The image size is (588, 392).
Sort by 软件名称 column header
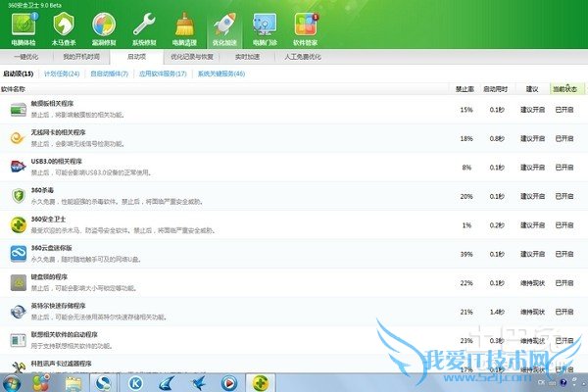pyautogui.click(x=13, y=89)
